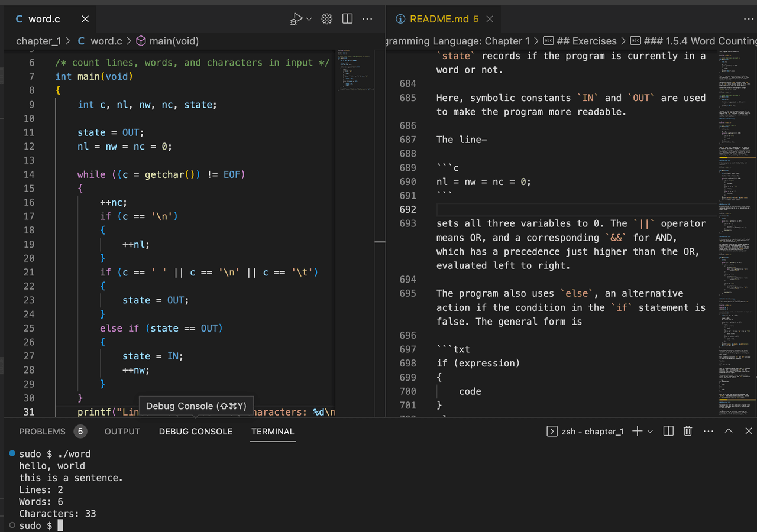Image resolution: width=757 pixels, height=532 pixels.
Task: Open the OUTPUT panel tab
Action: coord(122,432)
